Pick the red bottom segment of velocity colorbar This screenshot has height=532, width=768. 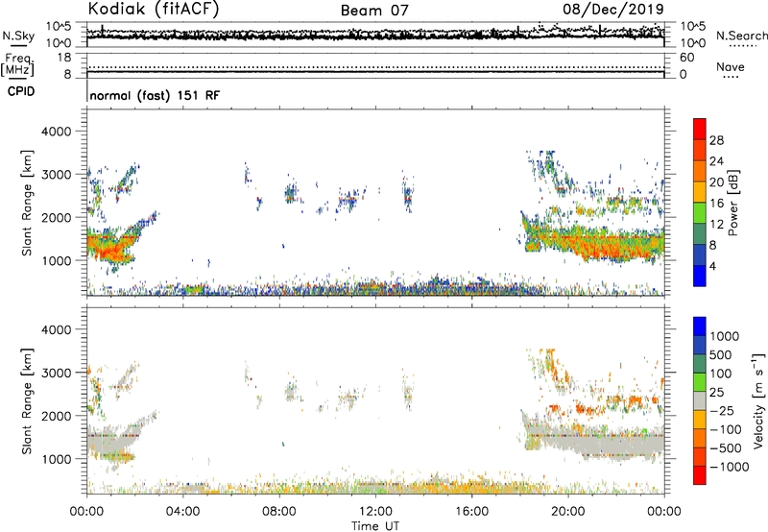click(700, 475)
